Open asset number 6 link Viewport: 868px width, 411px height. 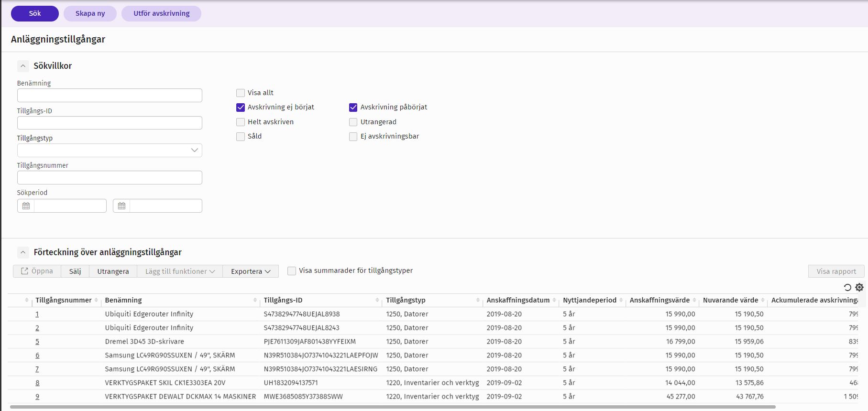37,356
